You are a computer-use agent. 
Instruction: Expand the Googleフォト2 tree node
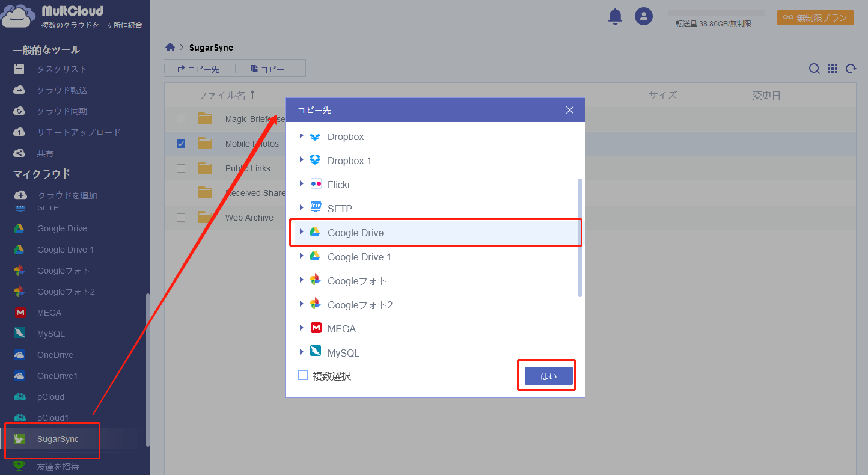(302, 304)
